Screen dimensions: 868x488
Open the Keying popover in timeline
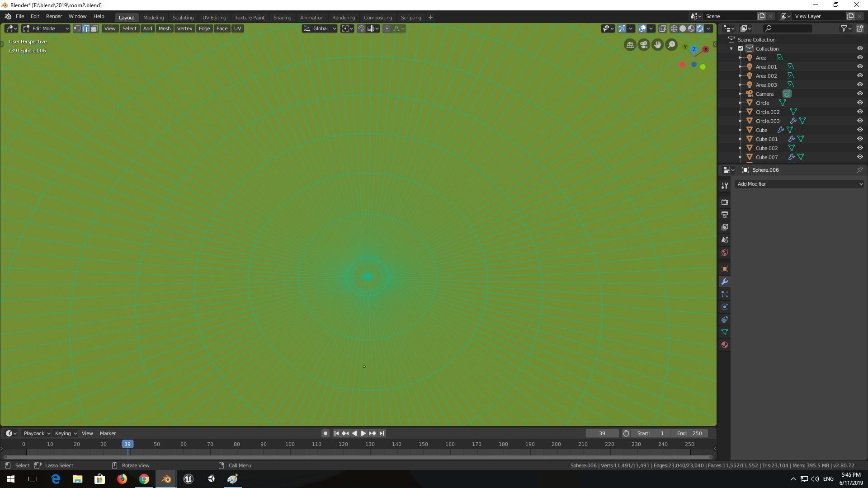tap(66, 433)
